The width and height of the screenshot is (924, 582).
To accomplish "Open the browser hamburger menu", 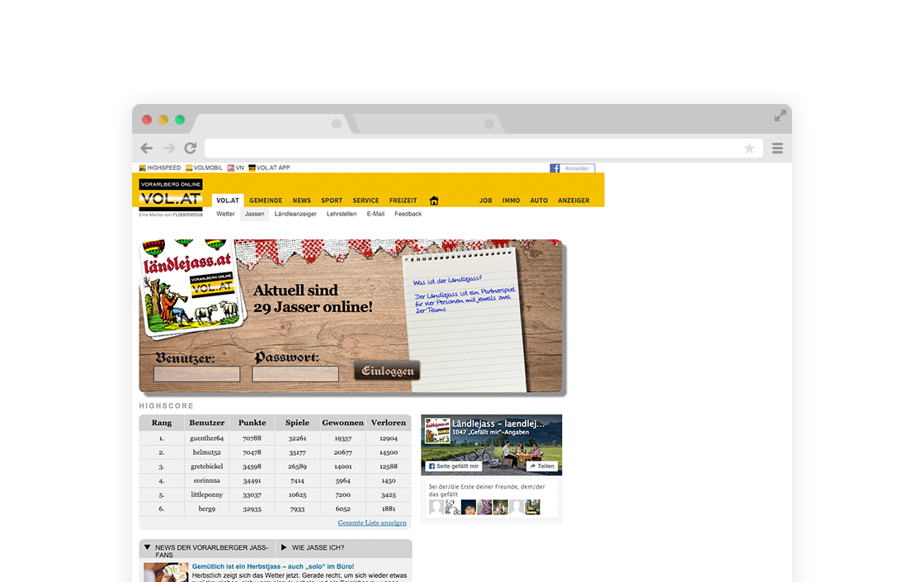I will (x=777, y=148).
